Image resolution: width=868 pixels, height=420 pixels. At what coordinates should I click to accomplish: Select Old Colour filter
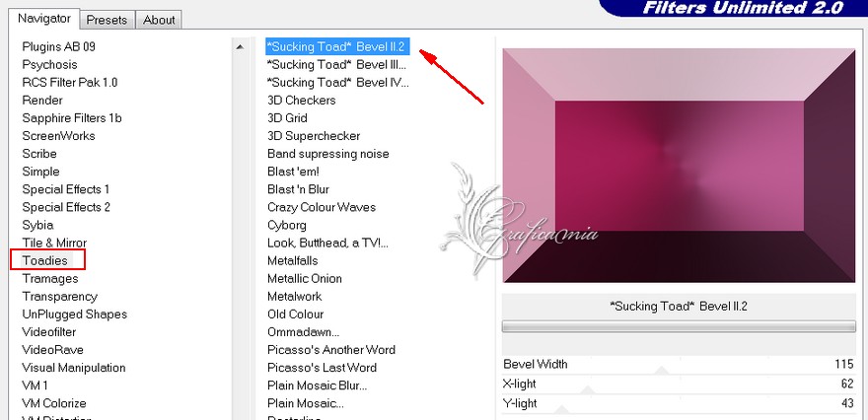pyautogui.click(x=296, y=314)
